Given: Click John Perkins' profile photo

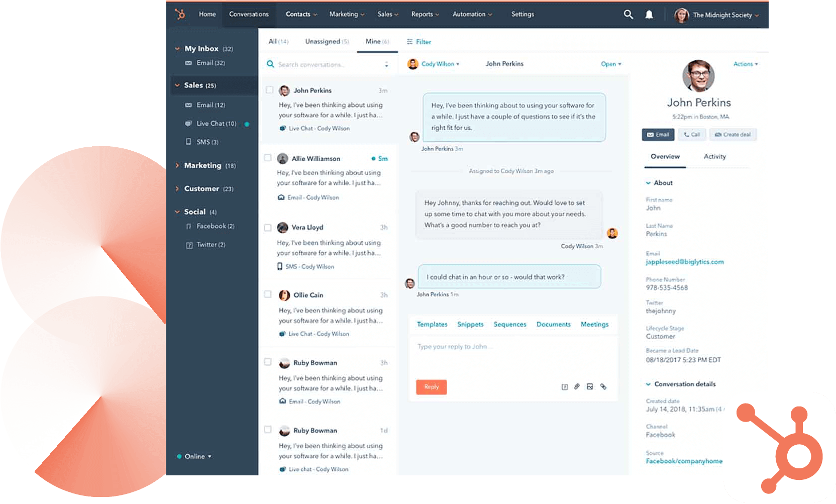Looking at the screenshot, I should (x=698, y=76).
